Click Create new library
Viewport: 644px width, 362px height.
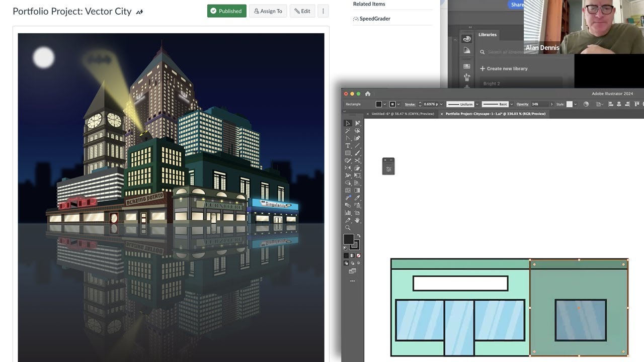[504, 68]
